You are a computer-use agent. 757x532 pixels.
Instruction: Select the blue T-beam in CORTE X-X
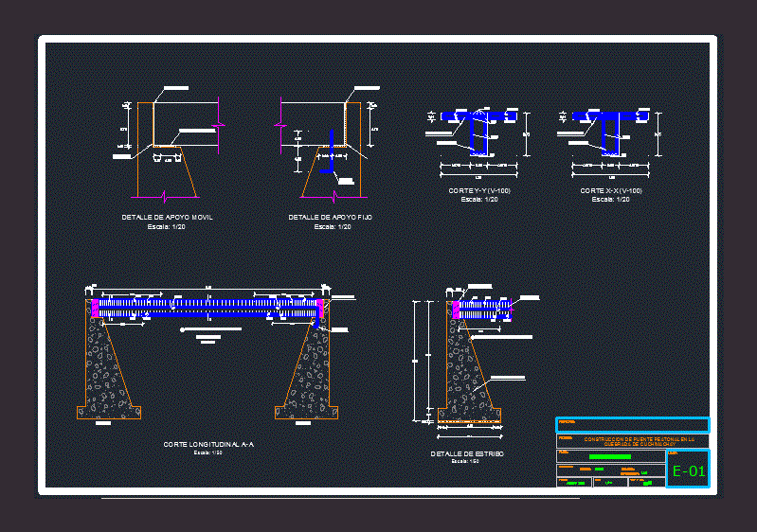[x=610, y=132]
